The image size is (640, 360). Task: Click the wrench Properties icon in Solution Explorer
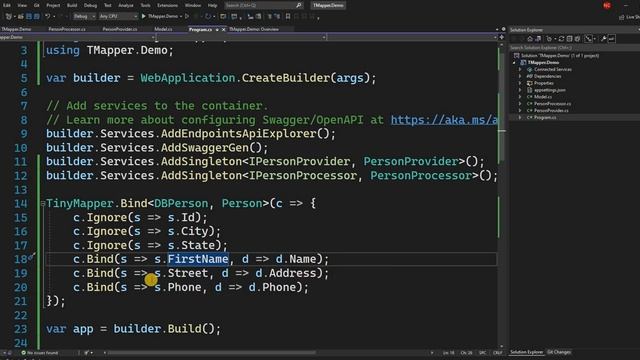[x=604, y=39]
